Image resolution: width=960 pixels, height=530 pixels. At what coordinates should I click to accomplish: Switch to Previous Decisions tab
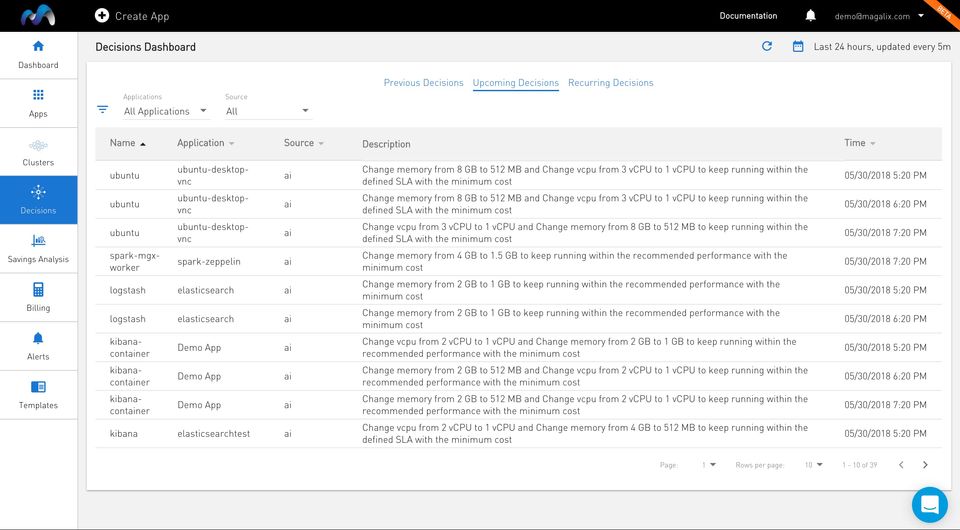click(423, 83)
